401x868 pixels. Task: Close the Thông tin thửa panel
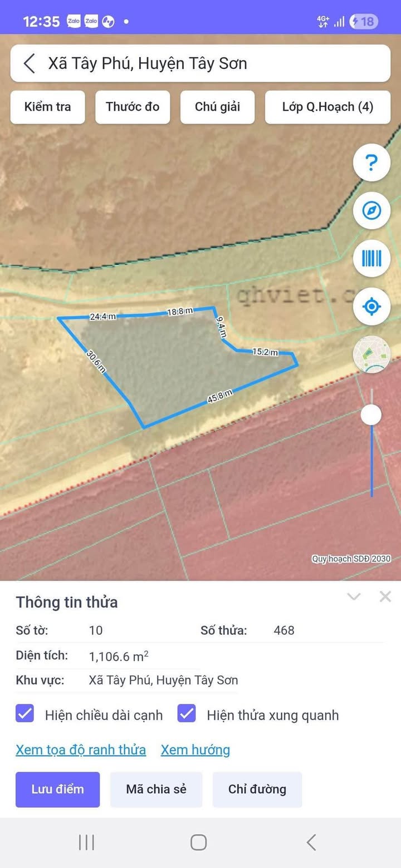(x=385, y=596)
